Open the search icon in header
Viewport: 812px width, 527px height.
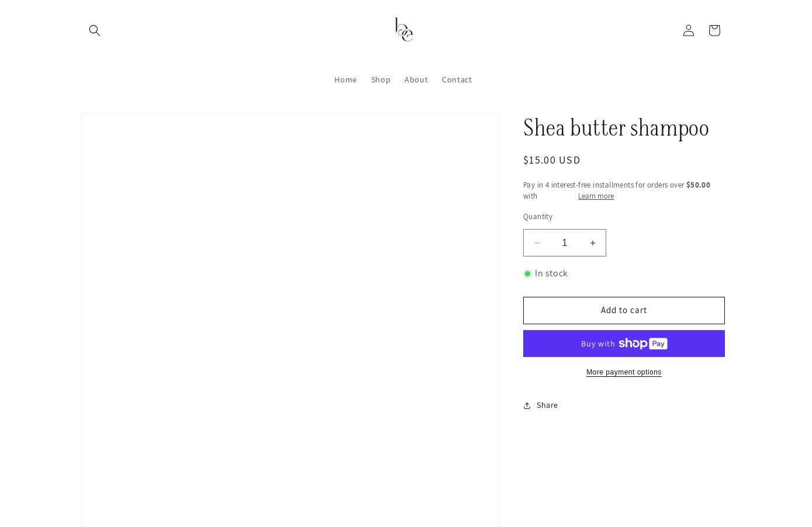(x=95, y=30)
